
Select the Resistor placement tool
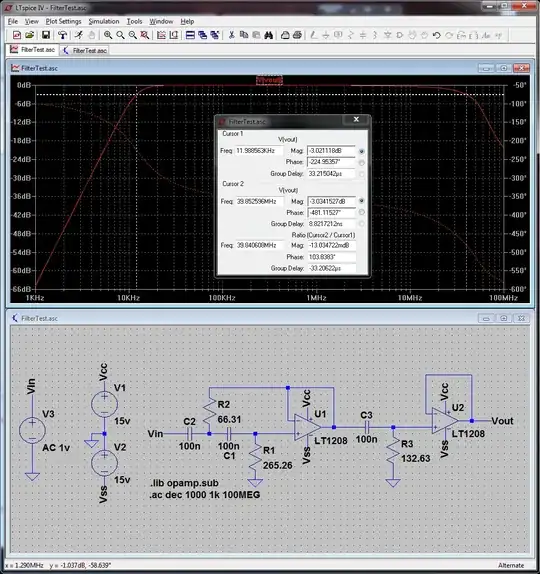(351, 35)
